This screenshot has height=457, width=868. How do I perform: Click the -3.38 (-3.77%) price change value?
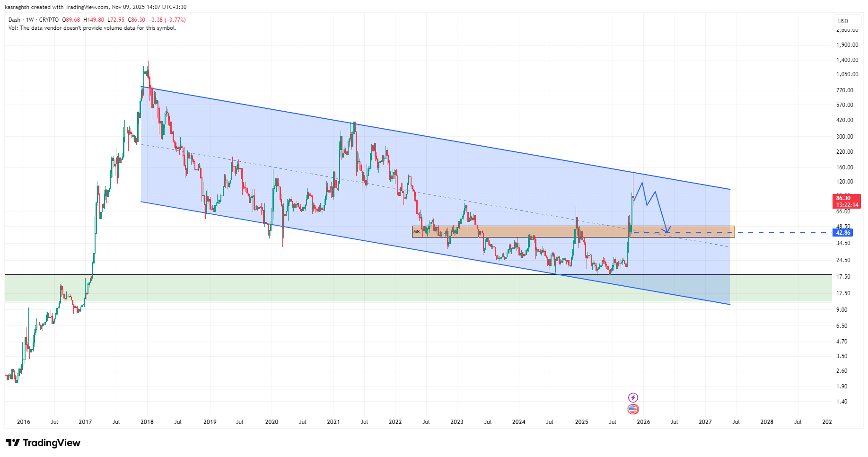(x=167, y=20)
